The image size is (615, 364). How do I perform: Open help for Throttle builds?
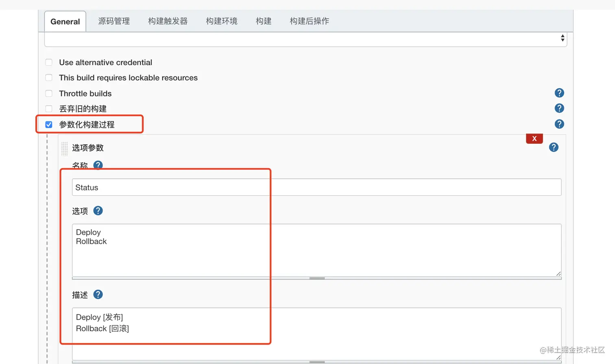pyautogui.click(x=559, y=93)
